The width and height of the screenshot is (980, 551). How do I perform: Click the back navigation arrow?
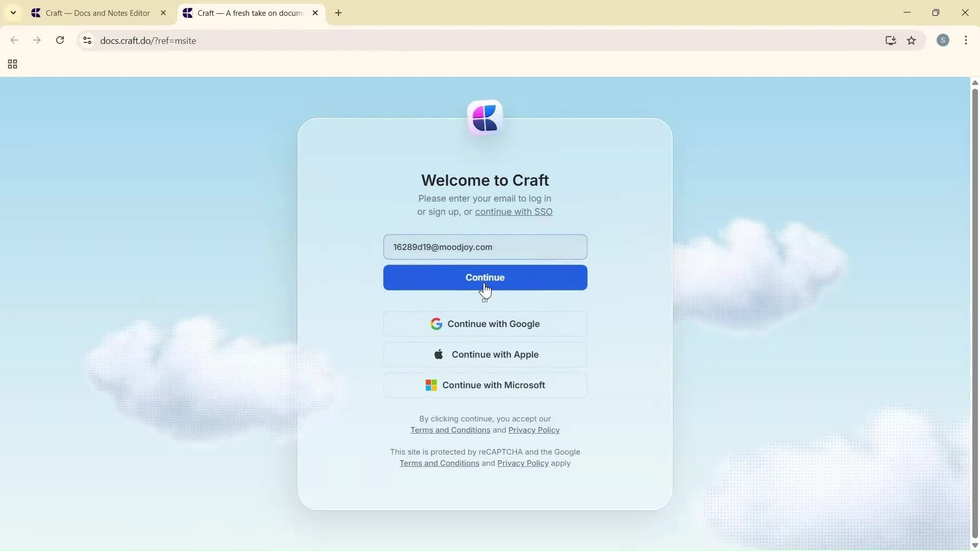[14, 40]
